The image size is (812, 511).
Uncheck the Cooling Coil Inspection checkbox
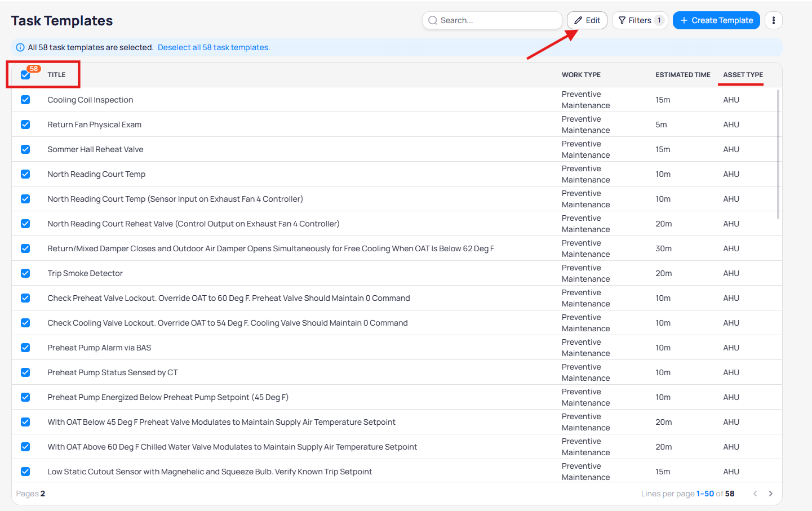(x=25, y=100)
